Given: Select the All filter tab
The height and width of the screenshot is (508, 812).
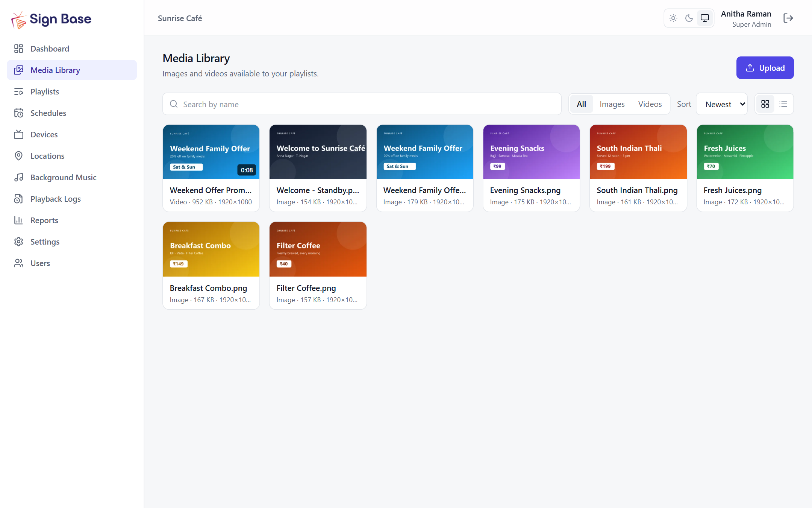Looking at the screenshot, I should [x=581, y=104].
